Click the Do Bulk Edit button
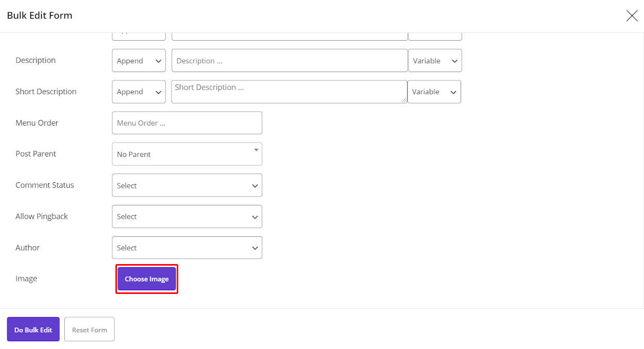Viewport: 644px width, 349px height. click(33, 329)
